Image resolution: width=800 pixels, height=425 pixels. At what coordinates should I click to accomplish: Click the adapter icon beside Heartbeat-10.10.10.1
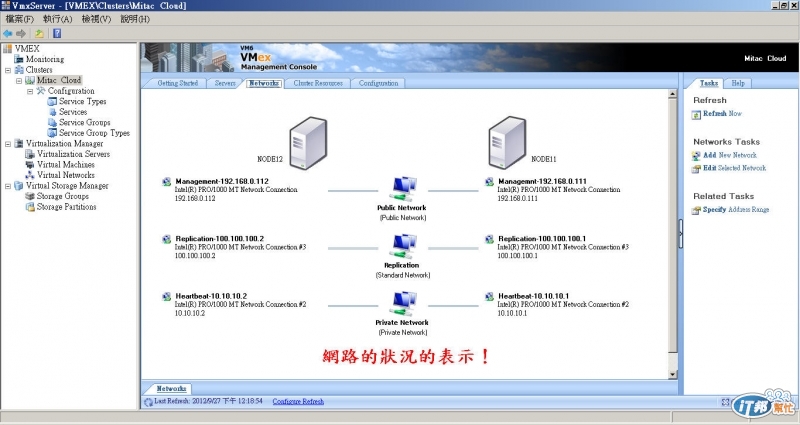tap(489, 296)
